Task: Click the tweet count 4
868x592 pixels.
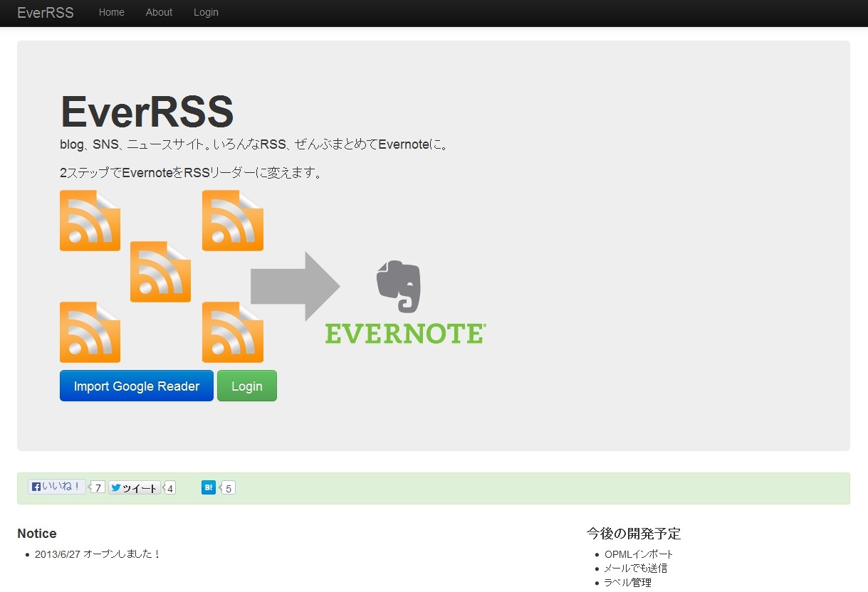Action: tap(170, 488)
